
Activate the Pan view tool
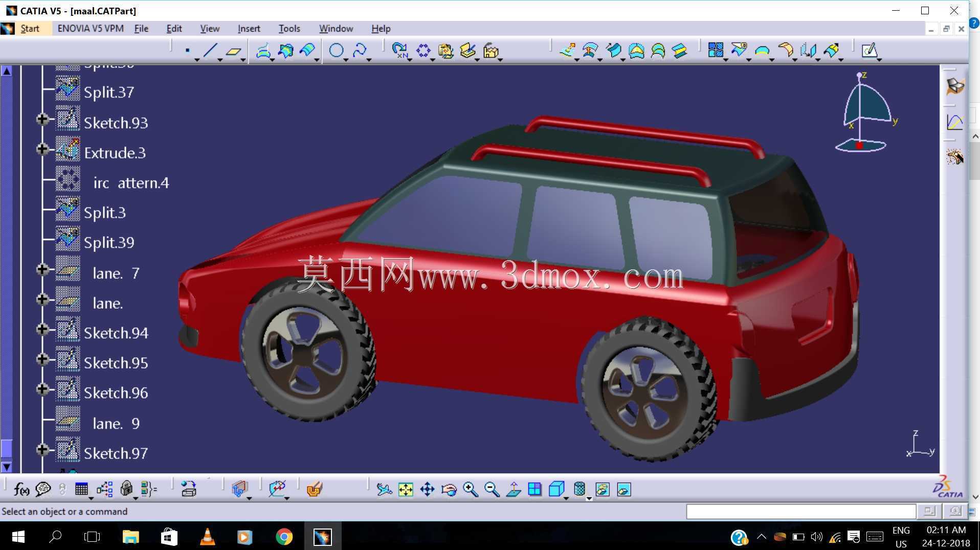(427, 489)
